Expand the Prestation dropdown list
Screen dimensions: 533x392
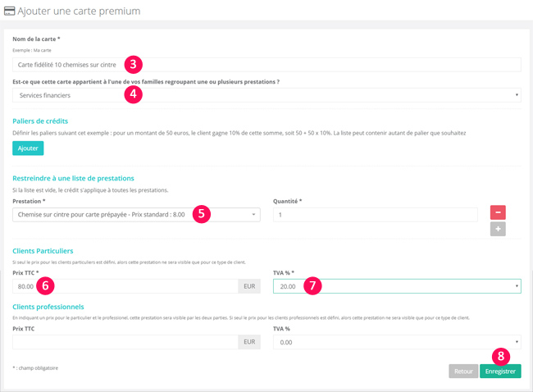pyautogui.click(x=136, y=215)
